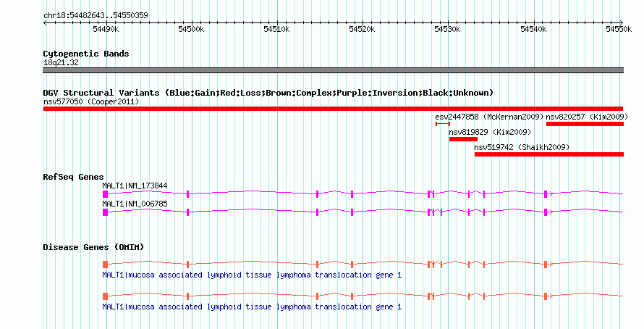
Task: Click the nsv519742 (Shaikh2009) variant label
Action: tap(522, 147)
